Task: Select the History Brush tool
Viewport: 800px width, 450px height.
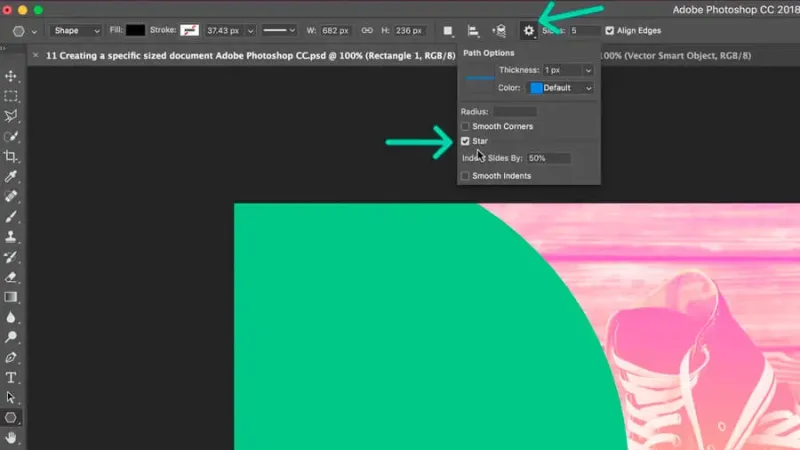Action: point(11,257)
